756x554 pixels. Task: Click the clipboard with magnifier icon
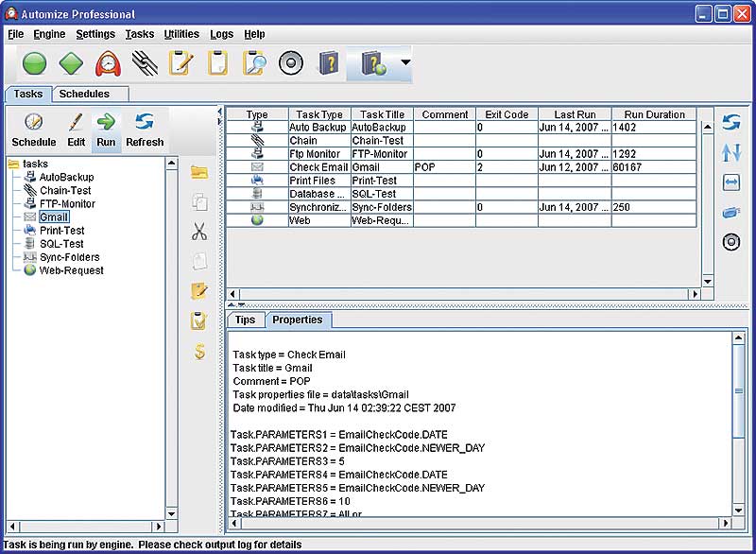(254, 63)
